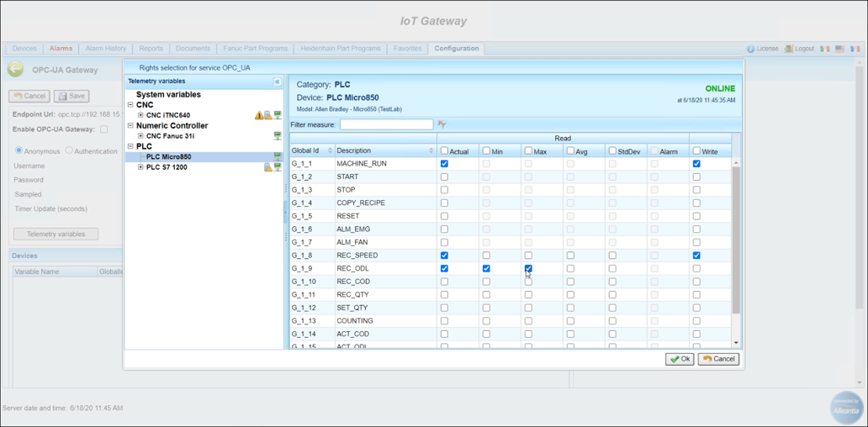The width and height of the screenshot is (868, 427).
Task: Focus the Filter measure text field
Action: click(386, 124)
